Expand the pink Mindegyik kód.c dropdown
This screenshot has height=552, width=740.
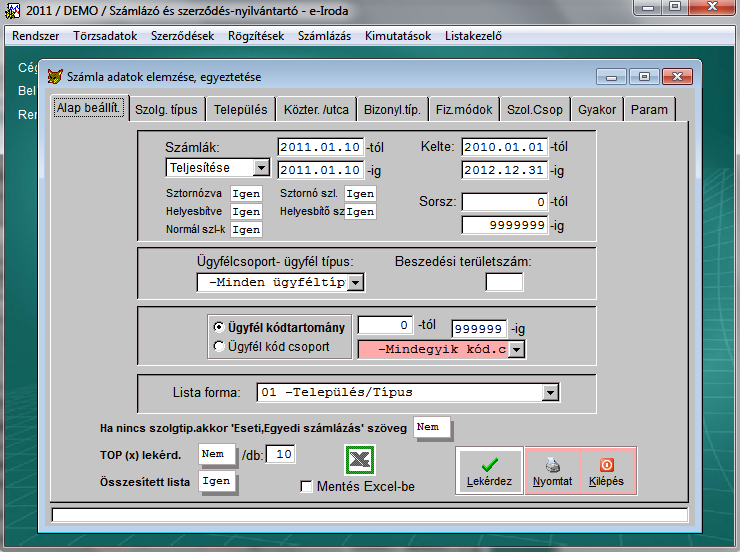[x=517, y=349]
